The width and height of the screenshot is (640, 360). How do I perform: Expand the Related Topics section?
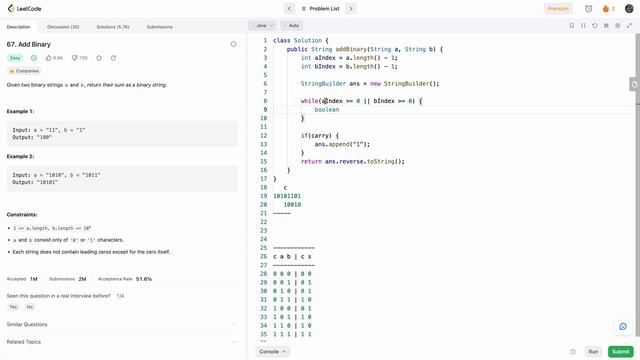click(122, 342)
